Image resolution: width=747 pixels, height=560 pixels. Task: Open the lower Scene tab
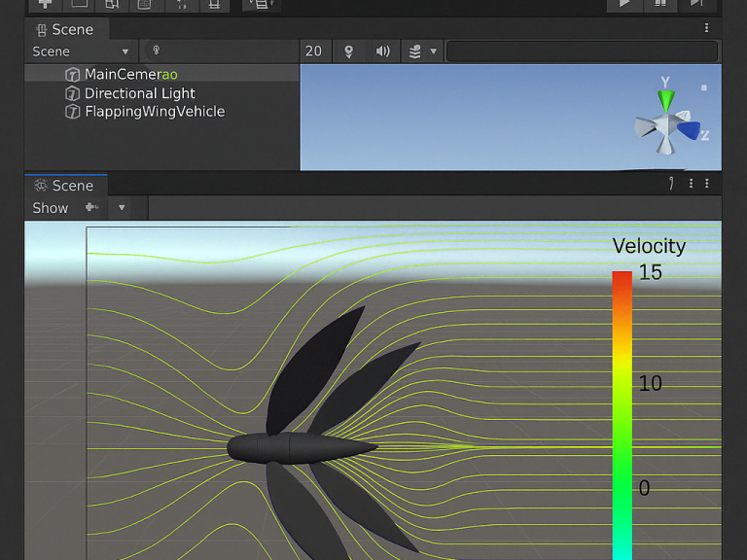coord(66,186)
